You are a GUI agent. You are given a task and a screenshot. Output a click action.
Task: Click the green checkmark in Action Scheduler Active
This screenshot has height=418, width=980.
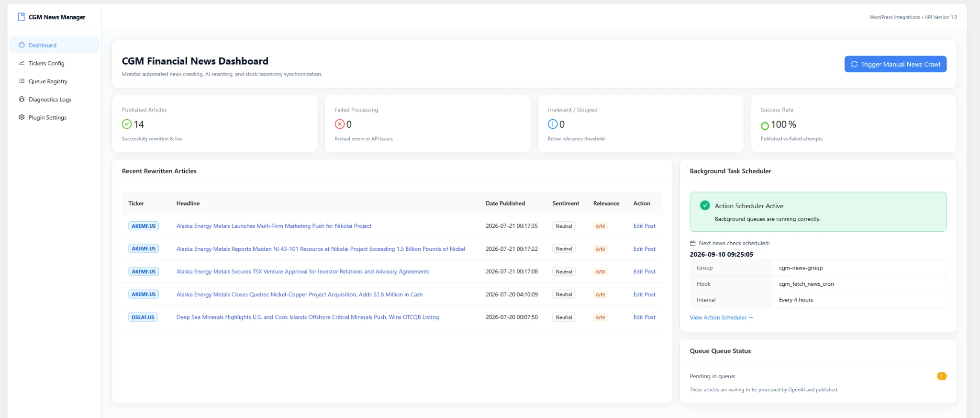click(705, 205)
